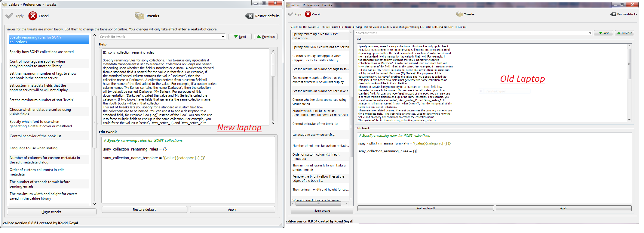Select 'The number of seconds to wait' in 0.8.54
Viewport: 644px width, 233px height.
click(320, 168)
